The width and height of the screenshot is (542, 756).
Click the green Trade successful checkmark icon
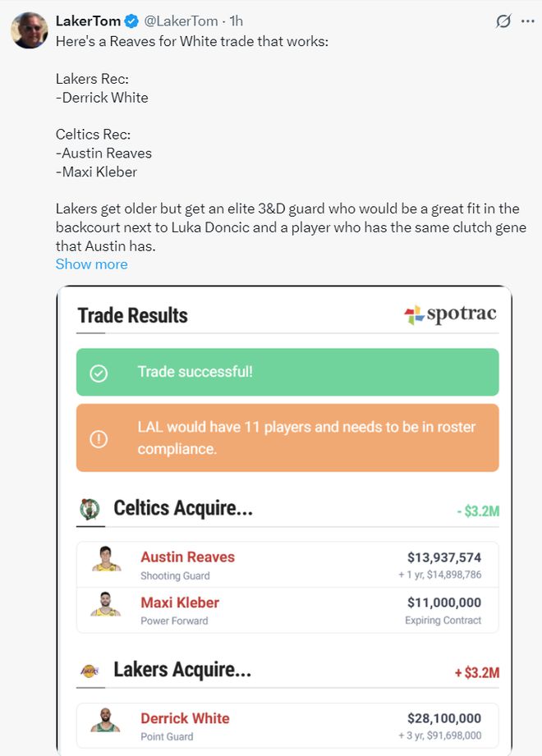tap(99, 373)
